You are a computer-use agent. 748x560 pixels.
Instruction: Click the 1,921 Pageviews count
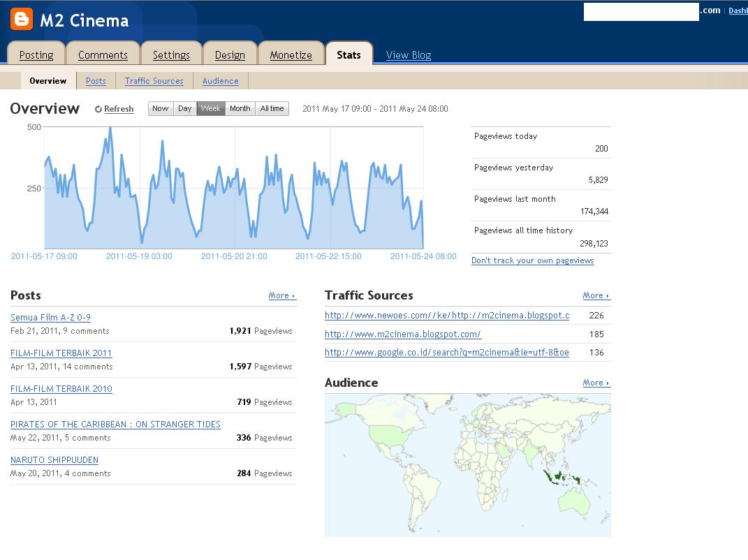click(261, 330)
